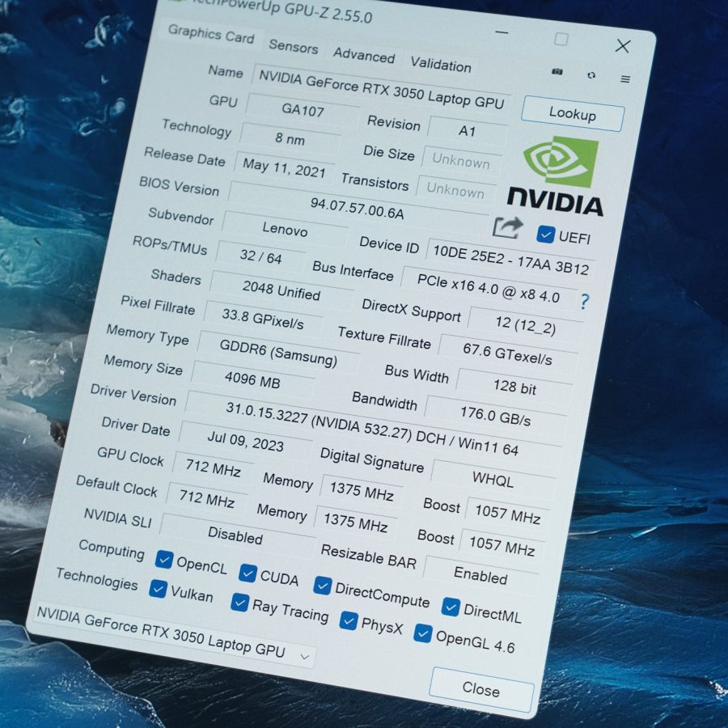Click the Transistors value Unknown

[x=455, y=189]
